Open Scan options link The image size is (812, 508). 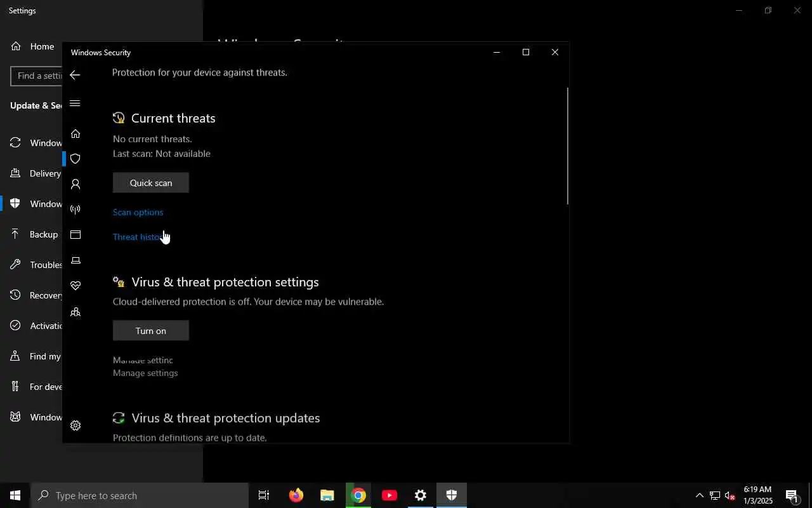[x=138, y=212]
